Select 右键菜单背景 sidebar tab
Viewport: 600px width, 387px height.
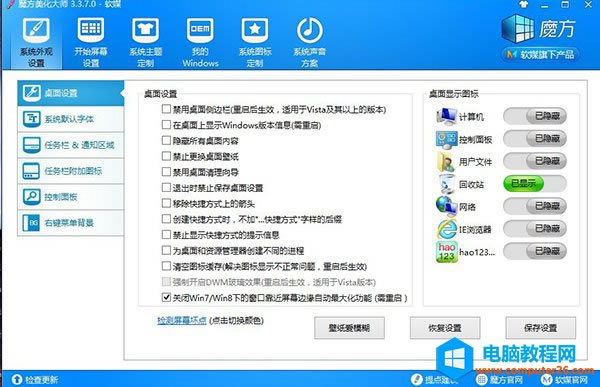tap(71, 223)
